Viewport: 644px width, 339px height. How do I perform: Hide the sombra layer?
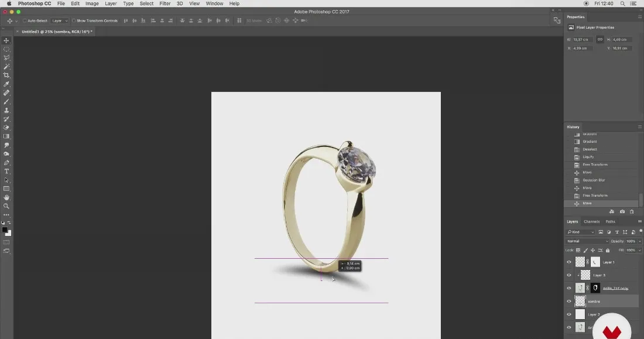click(x=569, y=302)
